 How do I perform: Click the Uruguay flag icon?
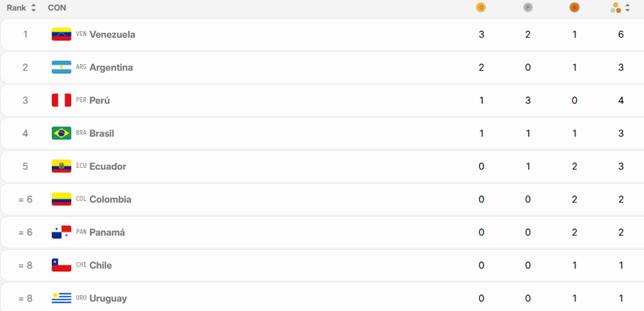pos(61,298)
